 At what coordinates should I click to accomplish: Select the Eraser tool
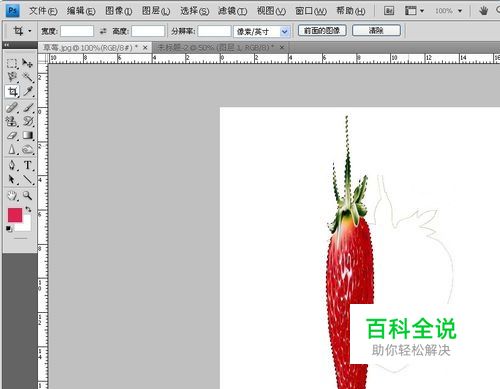click(x=12, y=135)
